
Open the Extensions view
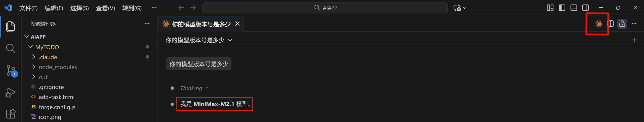click(x=11, y=114)
